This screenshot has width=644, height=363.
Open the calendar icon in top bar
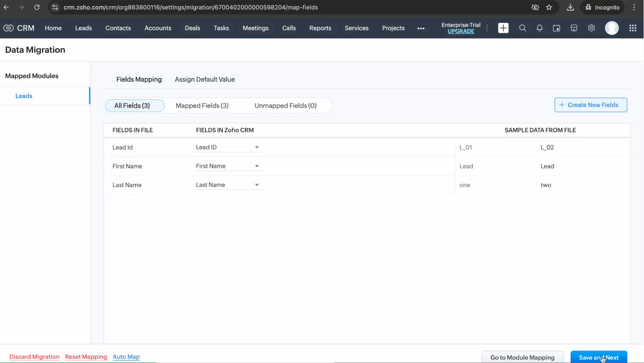pos(557,28)
